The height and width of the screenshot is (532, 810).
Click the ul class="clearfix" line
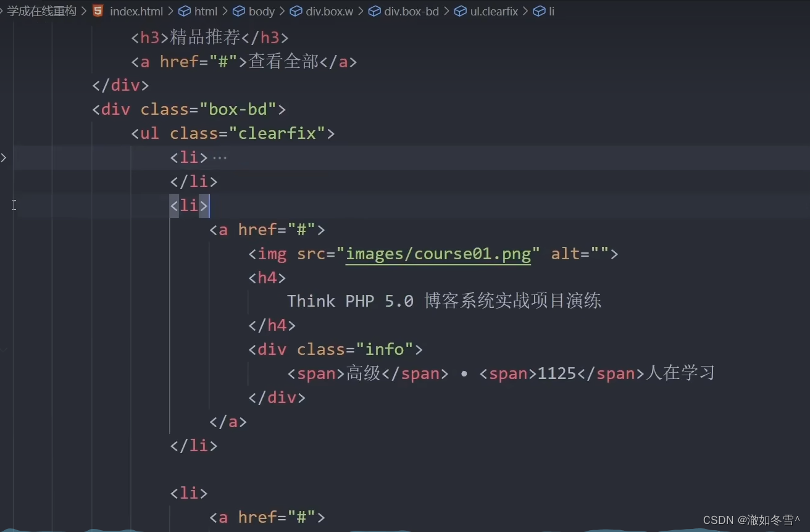click(x=233, y=133)
